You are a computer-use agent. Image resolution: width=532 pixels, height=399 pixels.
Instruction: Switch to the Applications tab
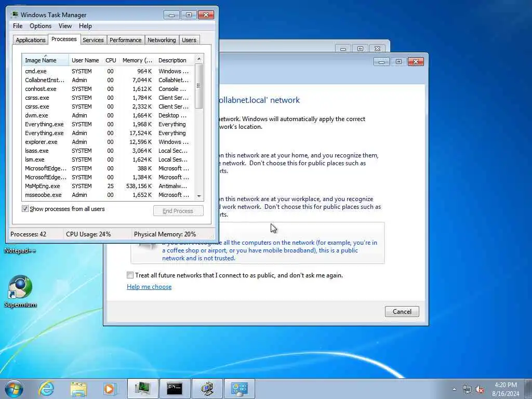[31, 39]
